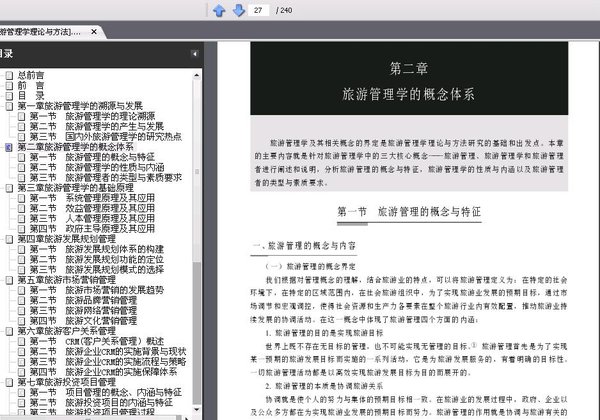600x420 pixels.
Task: Open 第一节 旅游市场营销的发展趋势
Action: point(97,290)
